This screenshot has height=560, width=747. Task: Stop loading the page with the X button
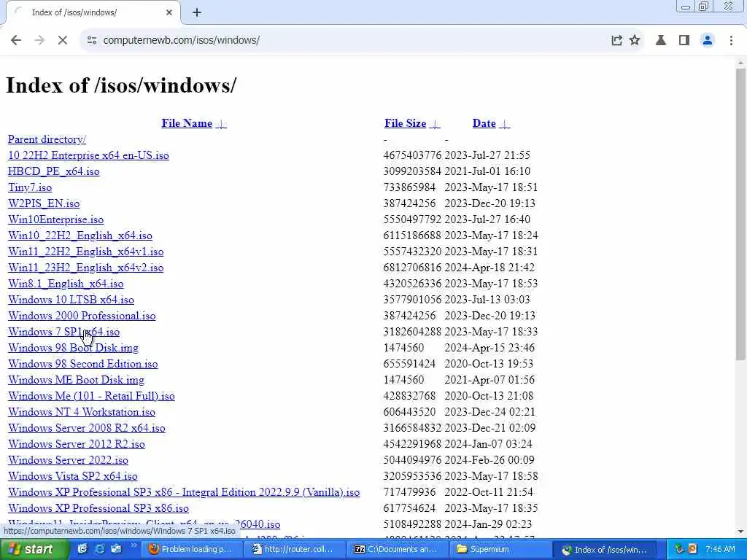[x=63, y=41]
